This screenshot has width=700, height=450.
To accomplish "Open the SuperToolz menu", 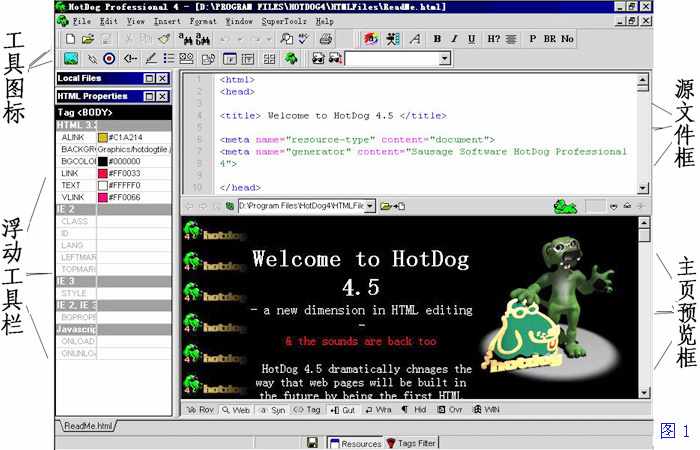I will [285, 20].
